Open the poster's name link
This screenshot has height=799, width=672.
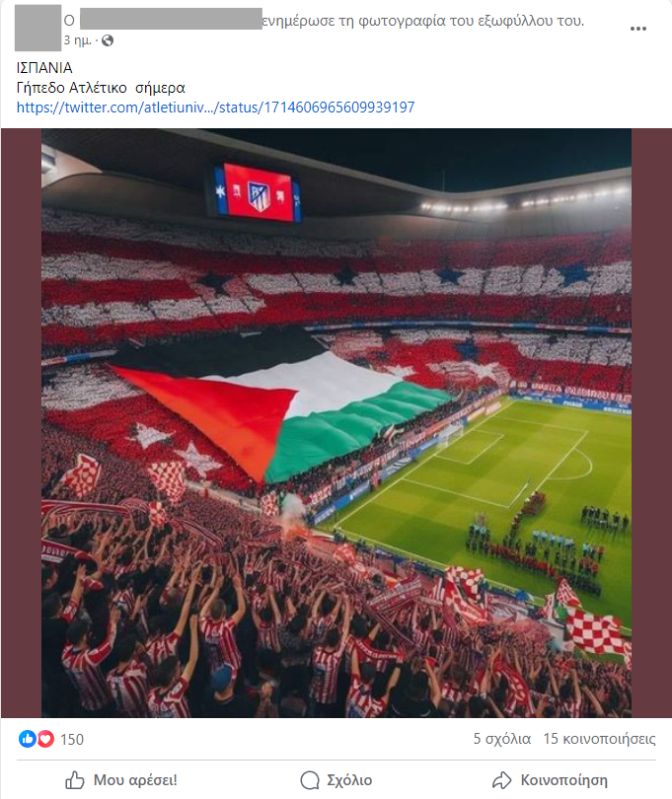click(172, 19)
